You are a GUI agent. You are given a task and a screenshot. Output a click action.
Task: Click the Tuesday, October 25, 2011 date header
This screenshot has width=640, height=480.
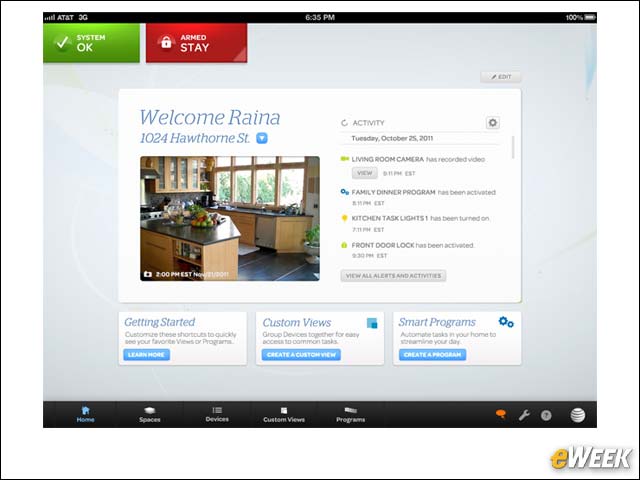392,138
